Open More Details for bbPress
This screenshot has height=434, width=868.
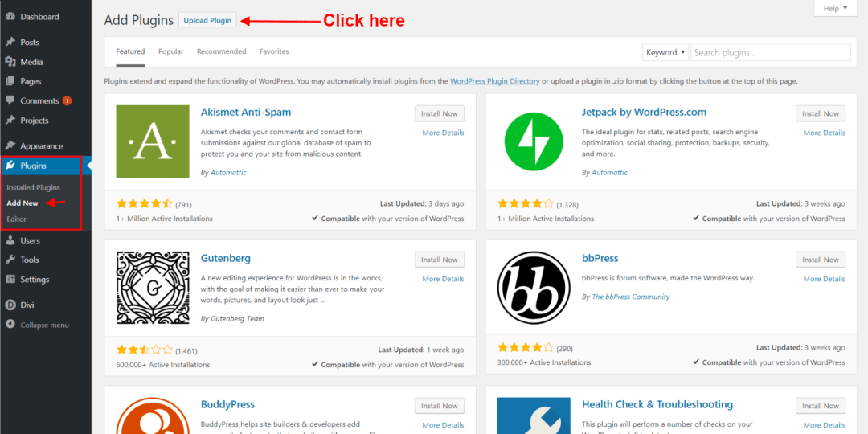(x=825, y=279)
